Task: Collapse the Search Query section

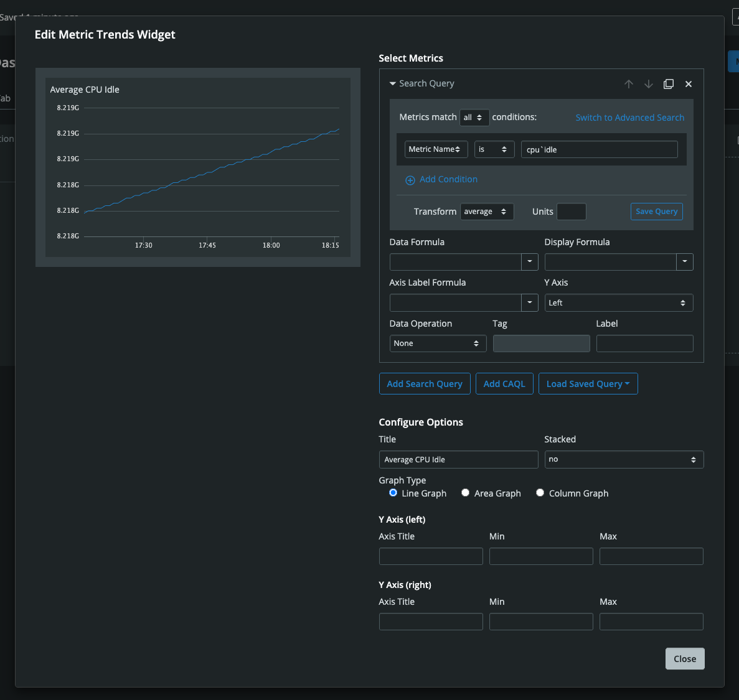Action: (392, 83)
